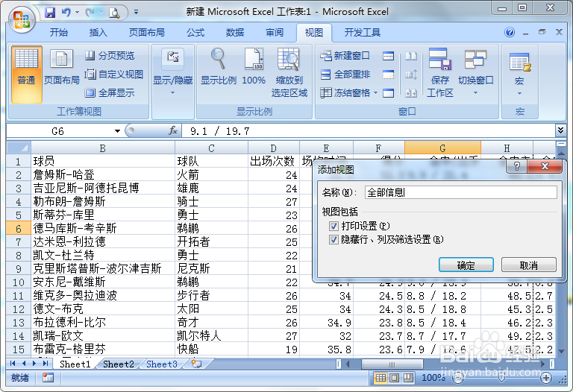
Task: Switch to Sheet2 tab
Action: pyautogui.click(x=119, y=364)
